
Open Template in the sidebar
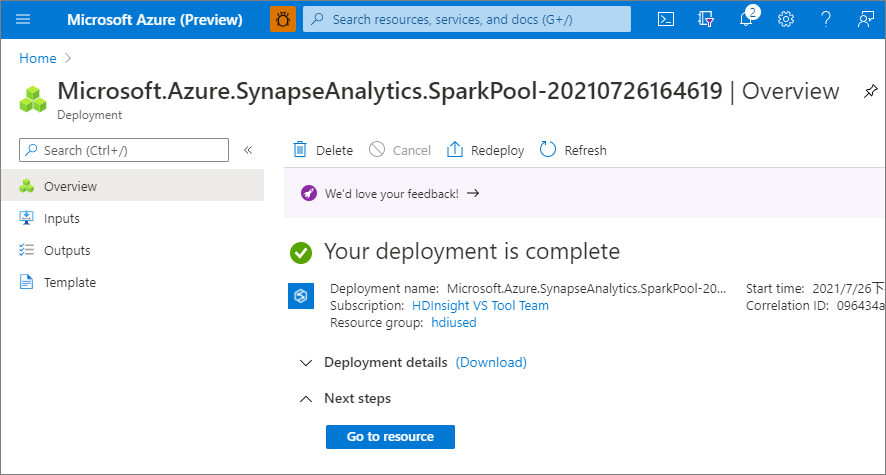tap(69, 282)
